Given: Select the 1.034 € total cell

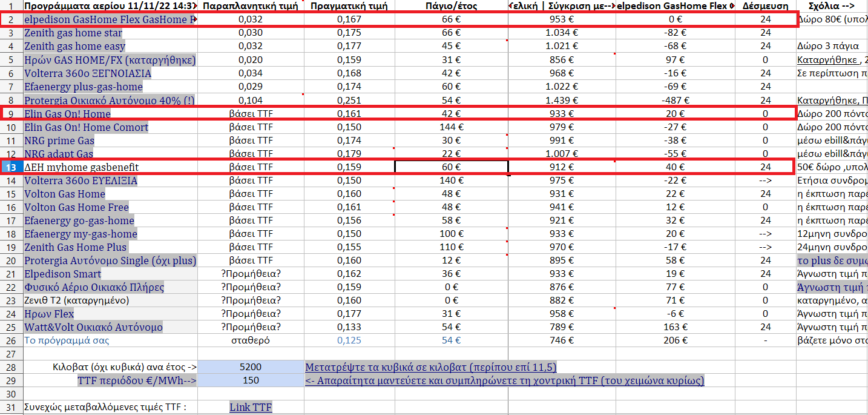Looking at the screenshot, I should (x=562, y=33).
